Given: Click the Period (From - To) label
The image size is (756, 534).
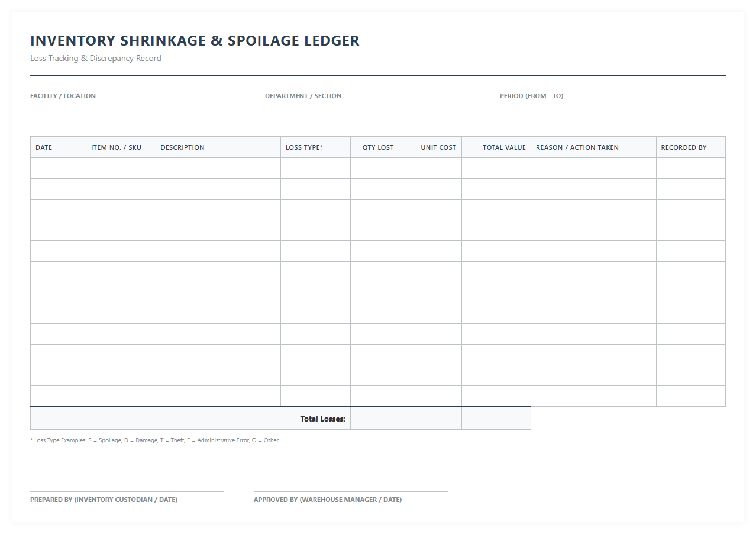Looking at the screenshot, I should point(531,96).
